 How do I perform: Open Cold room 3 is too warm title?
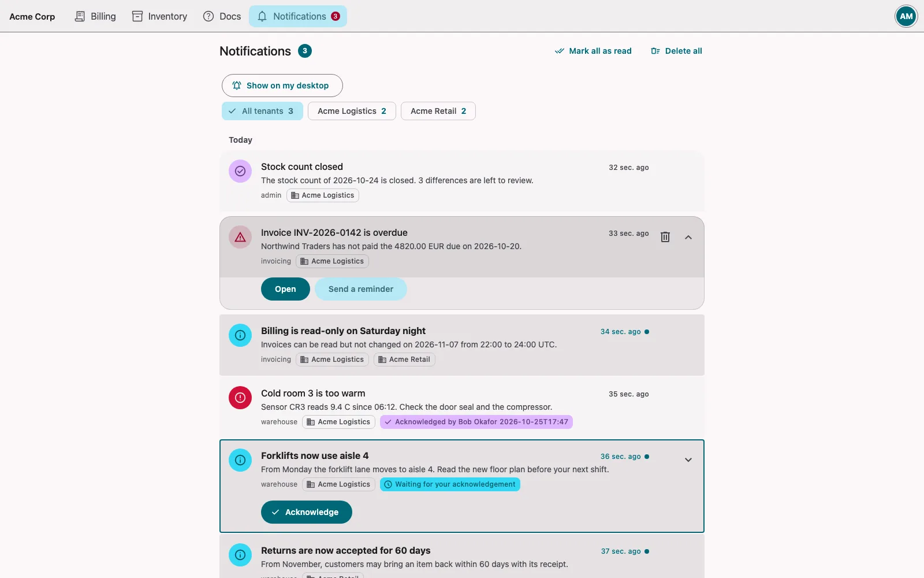pos(313,393)
